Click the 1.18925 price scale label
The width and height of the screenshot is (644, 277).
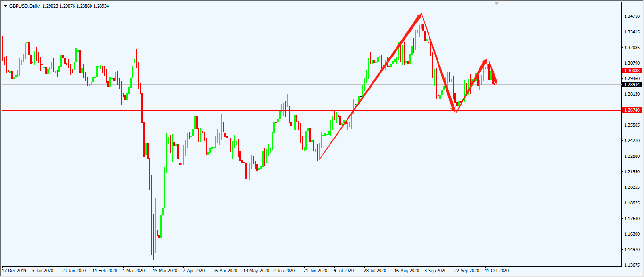[631, 203]
